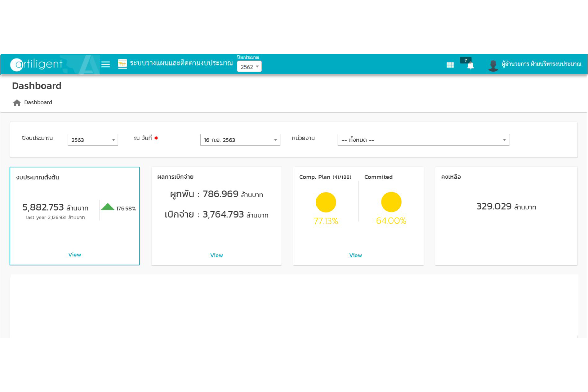Expand the header fiscal year 2562 dropdown

tap(249, 67)
